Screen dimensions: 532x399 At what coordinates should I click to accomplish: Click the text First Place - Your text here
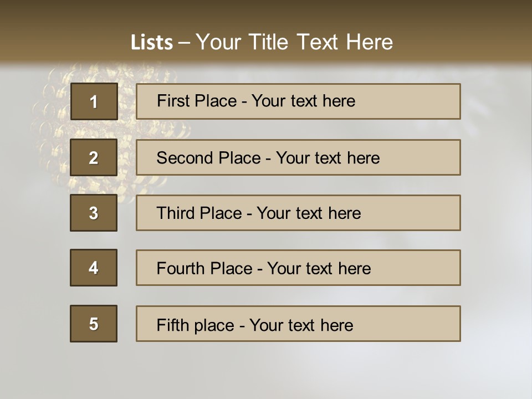point(256,101)
